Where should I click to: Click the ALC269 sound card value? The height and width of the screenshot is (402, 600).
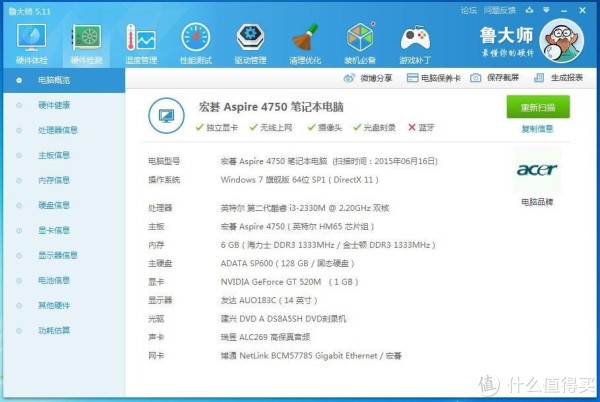[x=265, y=337]
